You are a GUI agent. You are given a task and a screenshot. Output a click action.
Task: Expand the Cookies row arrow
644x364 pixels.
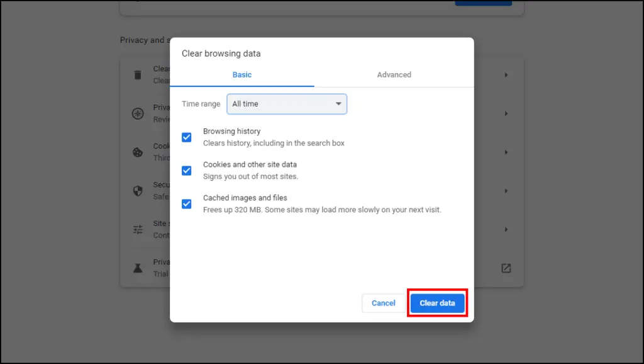point(506,152)
